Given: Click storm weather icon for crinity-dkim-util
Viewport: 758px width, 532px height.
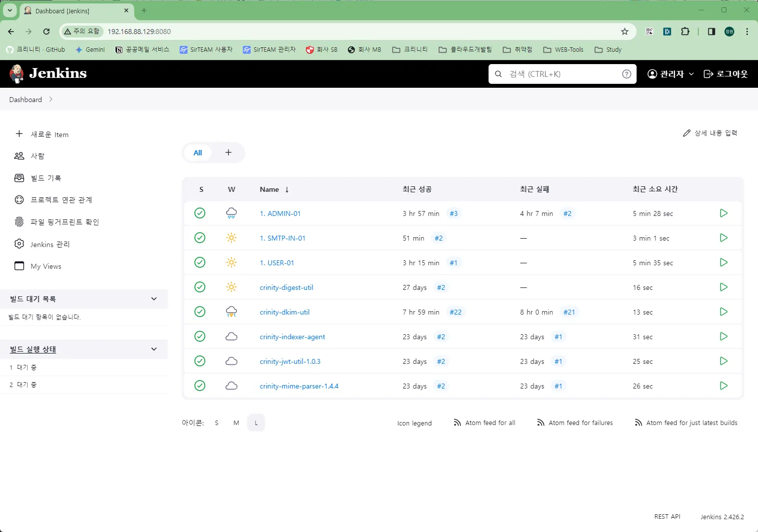Looking at the screenshot, I should (x=231, y=312).
